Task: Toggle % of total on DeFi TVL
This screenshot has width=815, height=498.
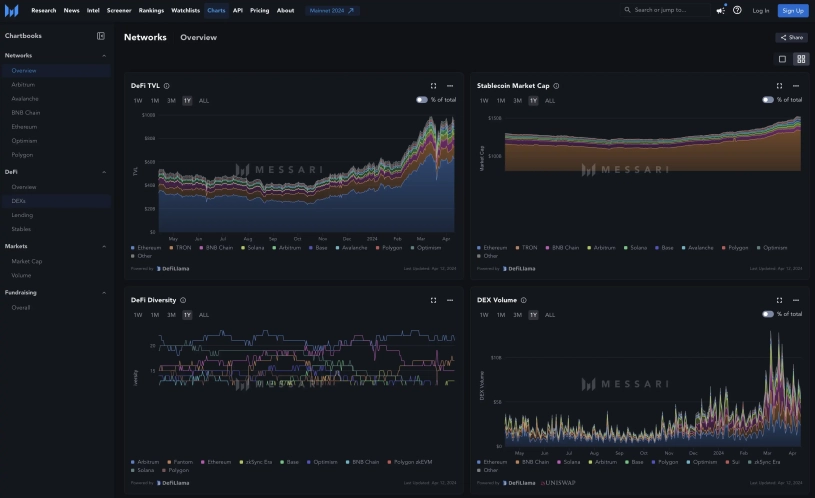Action: pyautogui.click(x=422, y=100)
